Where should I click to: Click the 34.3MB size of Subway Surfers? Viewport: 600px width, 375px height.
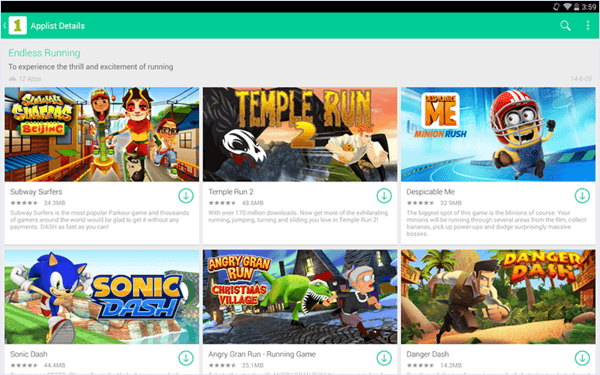click(x=54, y=203)
